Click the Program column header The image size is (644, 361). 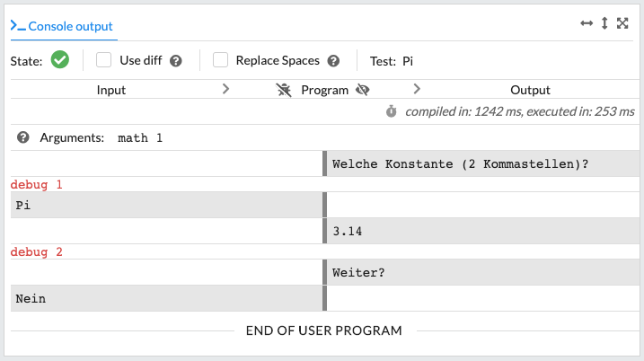click(x=324, y=90)
